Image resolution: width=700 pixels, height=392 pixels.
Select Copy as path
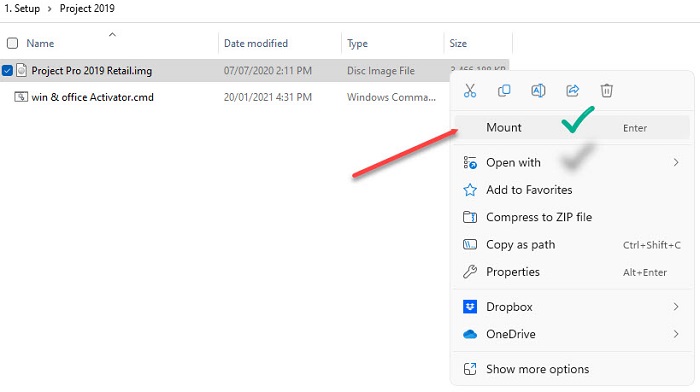(572, 245)
